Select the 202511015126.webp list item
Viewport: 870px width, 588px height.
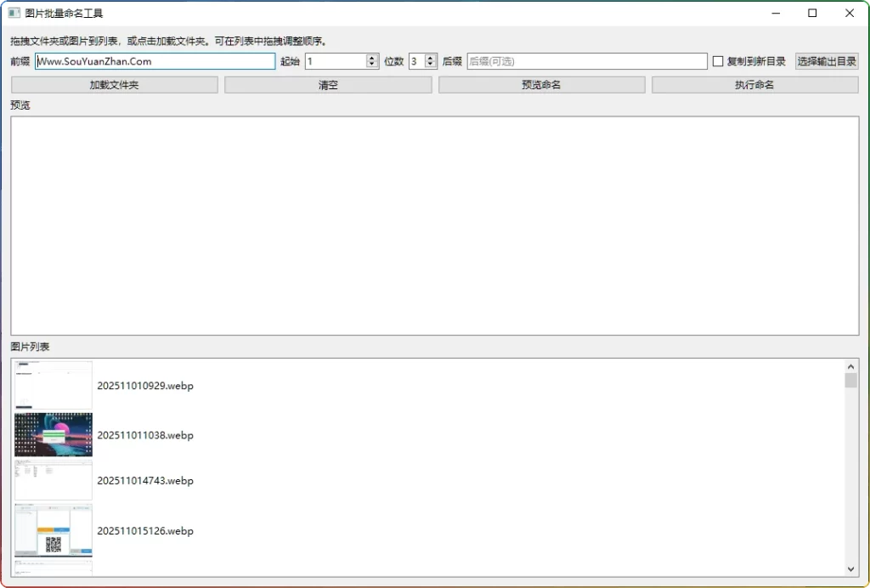[x=145, y=531]
